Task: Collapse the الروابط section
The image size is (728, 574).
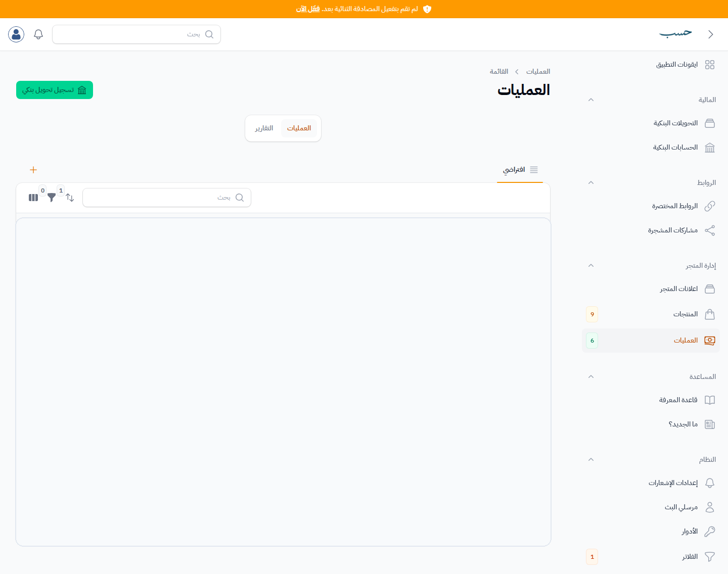Action: [x=591, y=182]
